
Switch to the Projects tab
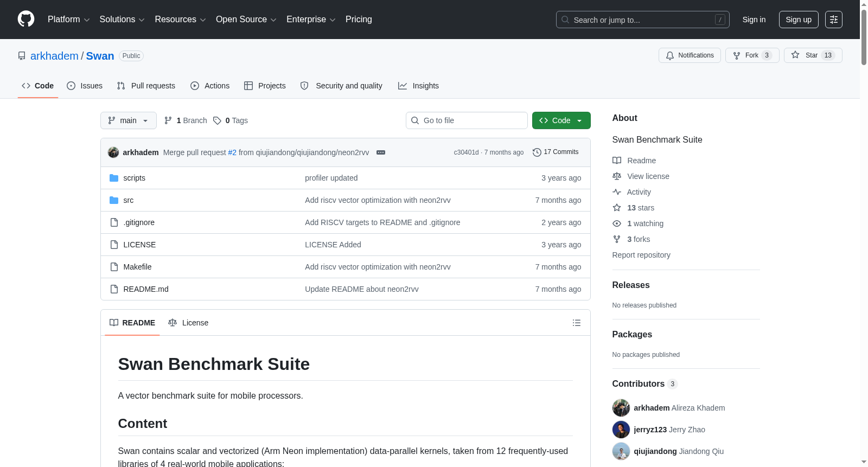pos(265,86)
